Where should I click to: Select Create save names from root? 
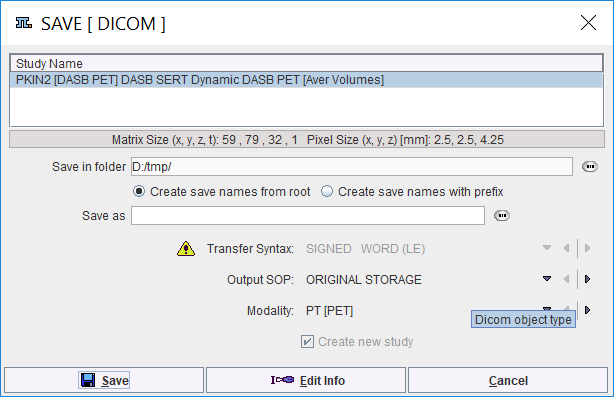coord(222,191)
